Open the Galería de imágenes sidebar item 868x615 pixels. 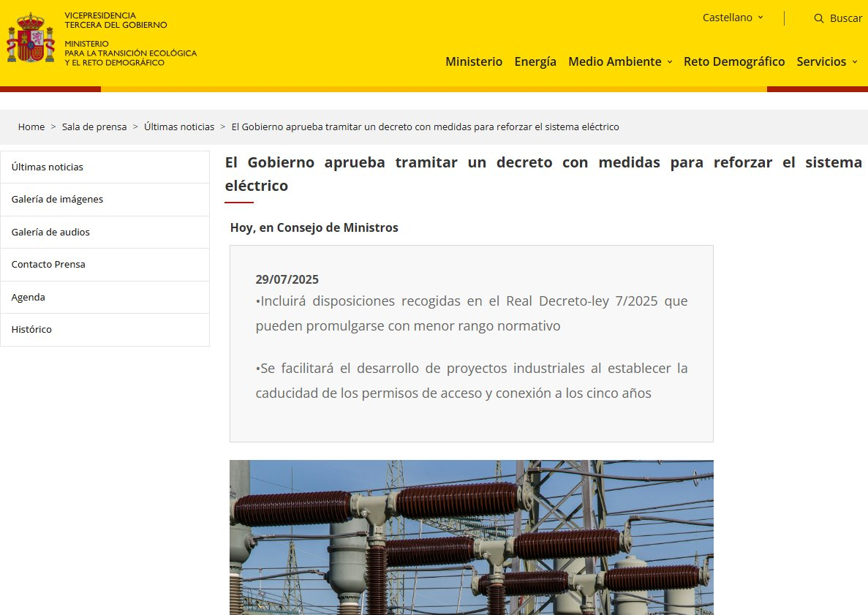[57, 199]
